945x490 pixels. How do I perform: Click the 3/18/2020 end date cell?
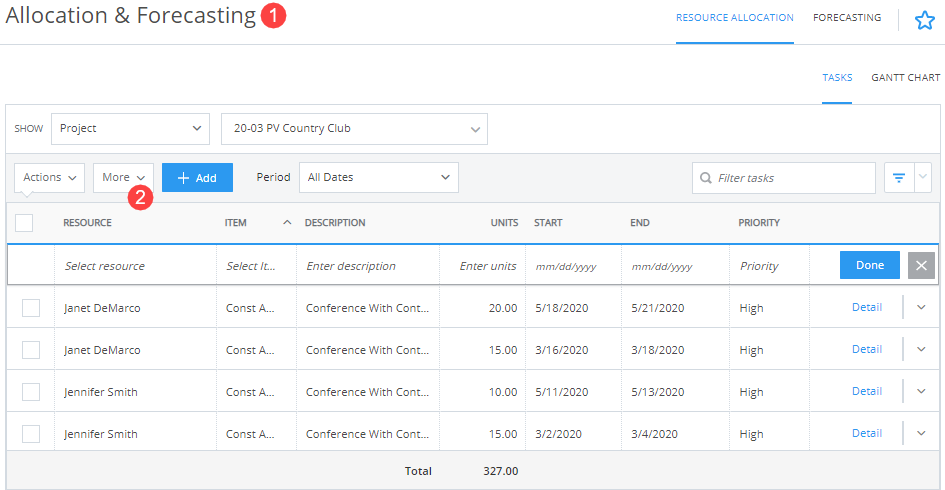tap(658, 350)
